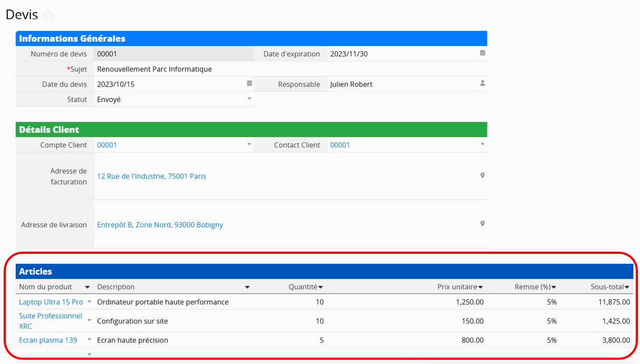Star the Devis sheet as favorite
The height and width of the screenshot is (364, 640).
[49, 15]
